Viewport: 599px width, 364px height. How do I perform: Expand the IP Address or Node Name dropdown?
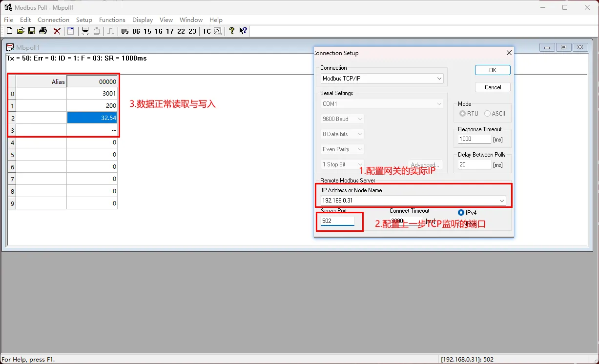point(501,200)
